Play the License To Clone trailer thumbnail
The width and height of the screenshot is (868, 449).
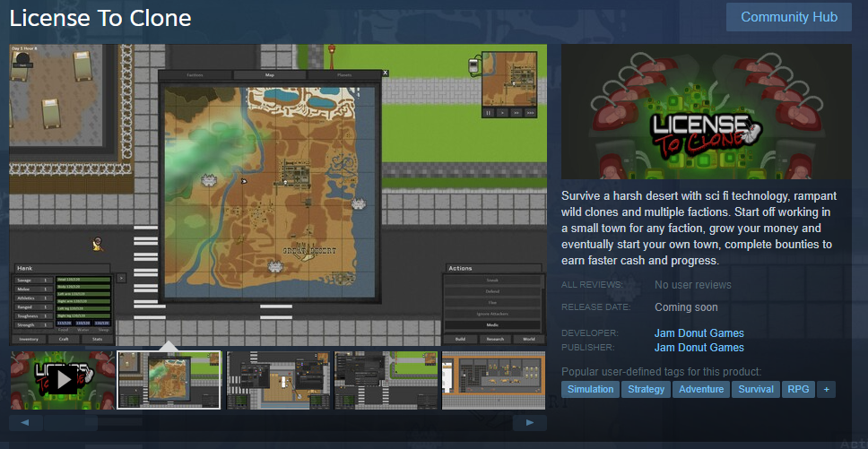pyautogui.click(x=63, y=380)
